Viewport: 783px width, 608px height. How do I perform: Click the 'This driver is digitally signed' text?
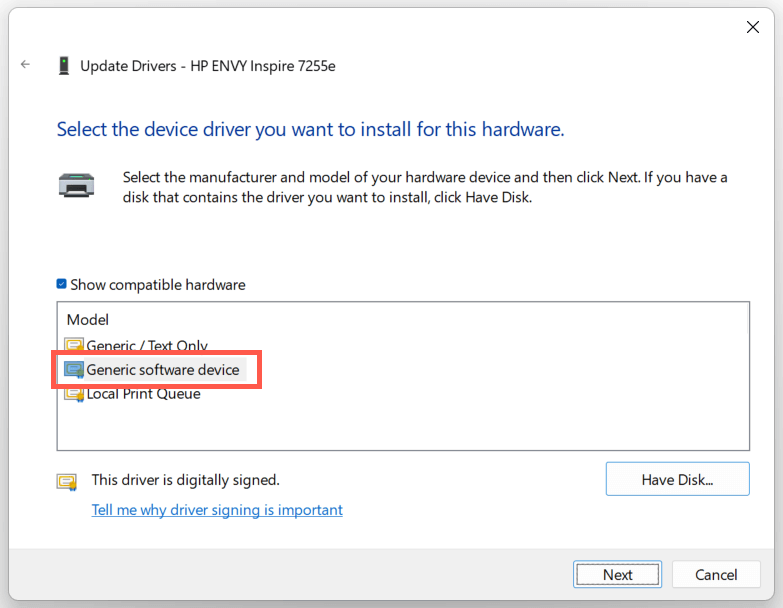[185, 480]
